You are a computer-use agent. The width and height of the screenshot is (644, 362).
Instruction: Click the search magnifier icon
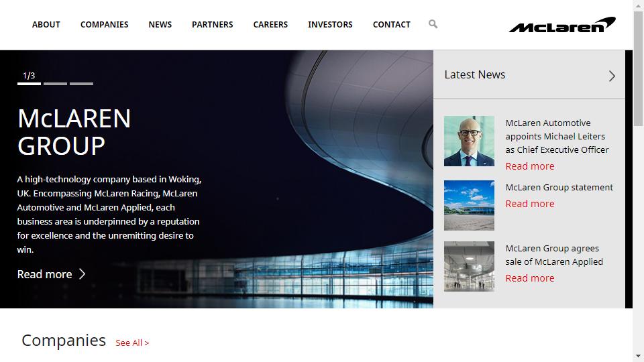(433, 24)
